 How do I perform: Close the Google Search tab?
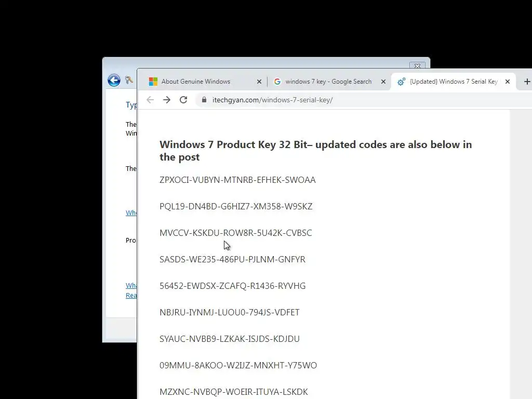(383, 82)
